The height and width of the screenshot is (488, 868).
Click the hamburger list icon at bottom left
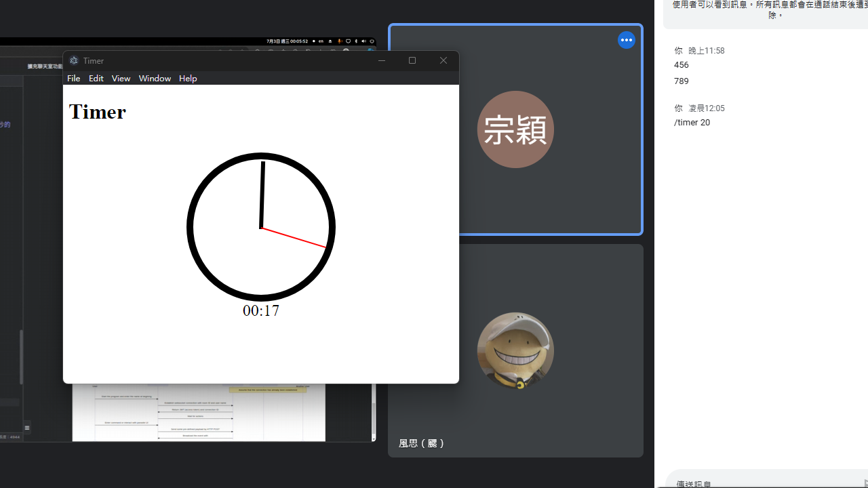pos(27,427)
